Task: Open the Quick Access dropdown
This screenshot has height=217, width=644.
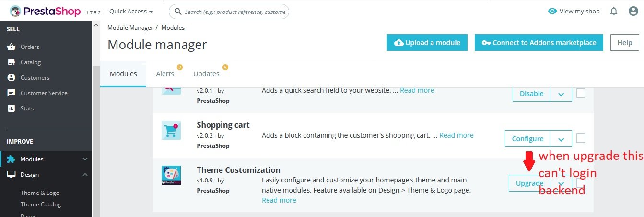Action: click(131, 12)
